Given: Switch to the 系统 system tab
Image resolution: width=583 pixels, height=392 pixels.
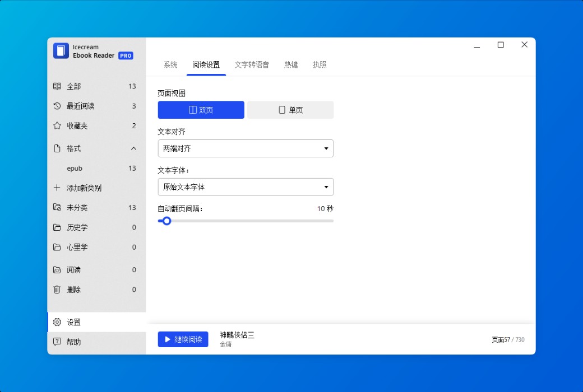Looking at the screenshot, I should [x=170, y=64].
